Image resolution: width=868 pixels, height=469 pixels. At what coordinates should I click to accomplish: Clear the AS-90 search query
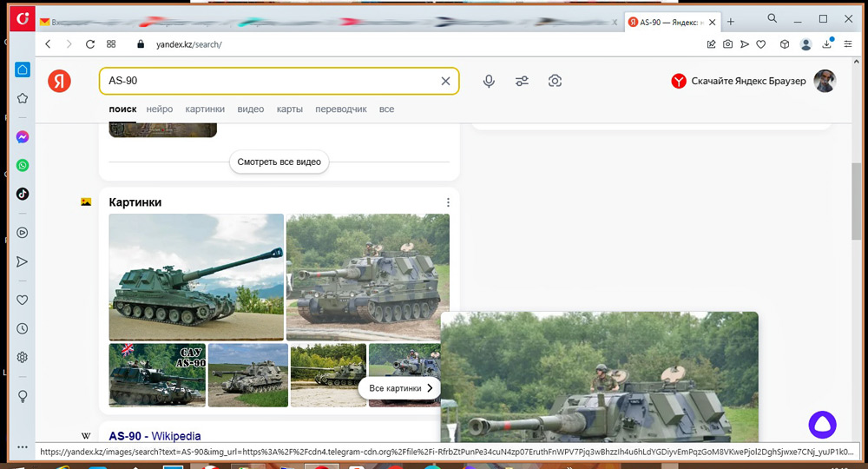click(x=445, y=81)
